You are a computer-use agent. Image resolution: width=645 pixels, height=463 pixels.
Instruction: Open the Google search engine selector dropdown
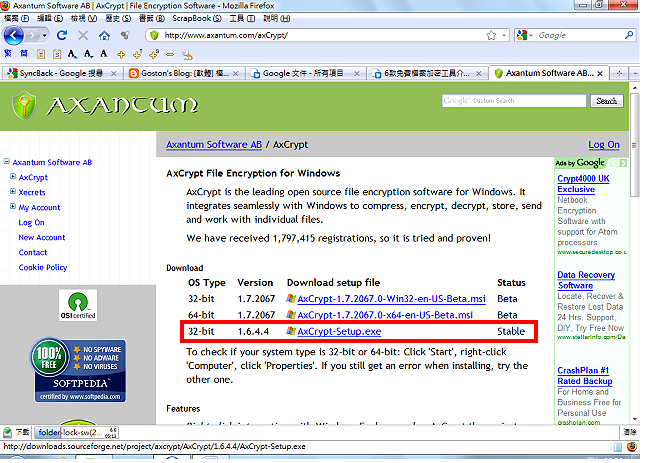[x=525, y=35]
